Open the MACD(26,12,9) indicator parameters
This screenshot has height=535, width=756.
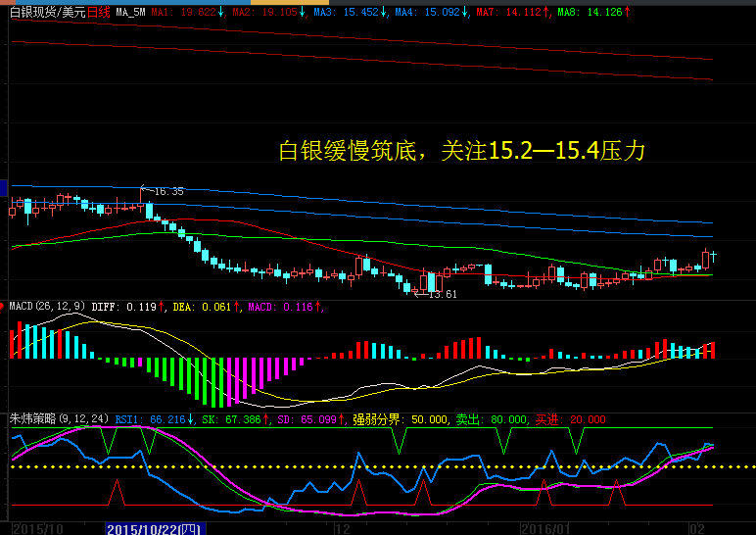coord(47,307)
